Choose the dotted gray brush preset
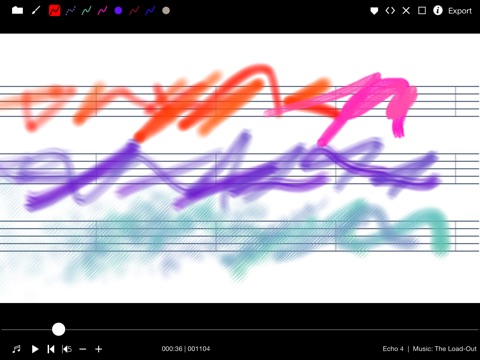Image resolution: width=480 pixels, height=360 pixels. (x=70, y=11)
